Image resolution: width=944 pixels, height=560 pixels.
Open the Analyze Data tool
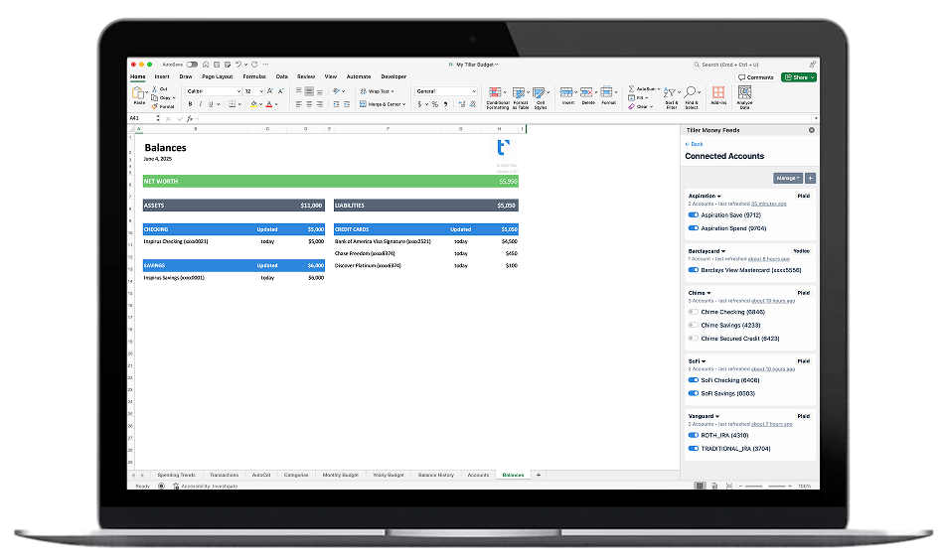coord(745,94)
